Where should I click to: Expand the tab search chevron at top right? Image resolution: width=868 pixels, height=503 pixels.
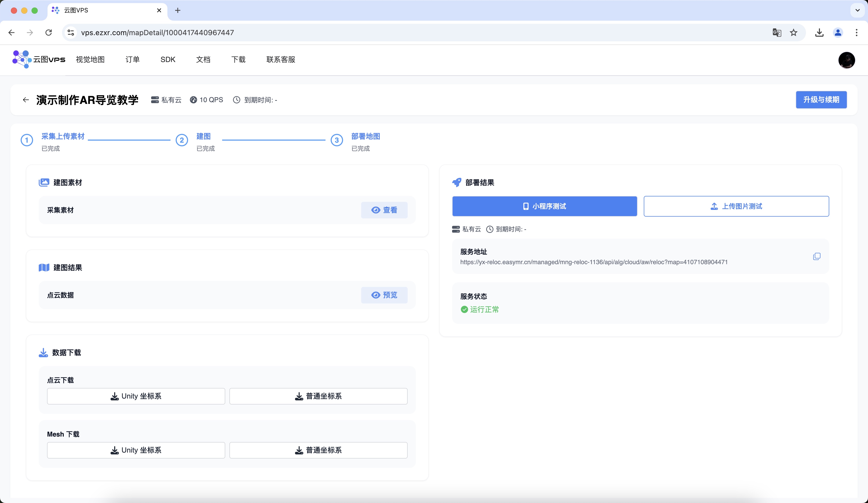(857, 10)
